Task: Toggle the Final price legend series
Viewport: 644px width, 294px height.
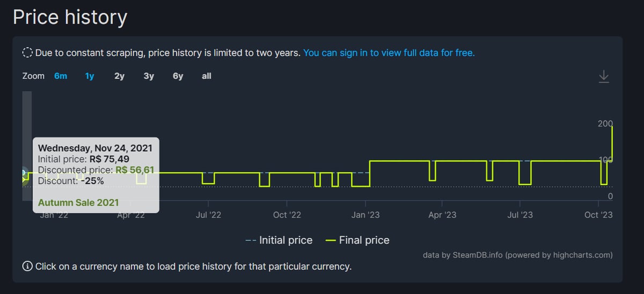Action: pos(358,240)
